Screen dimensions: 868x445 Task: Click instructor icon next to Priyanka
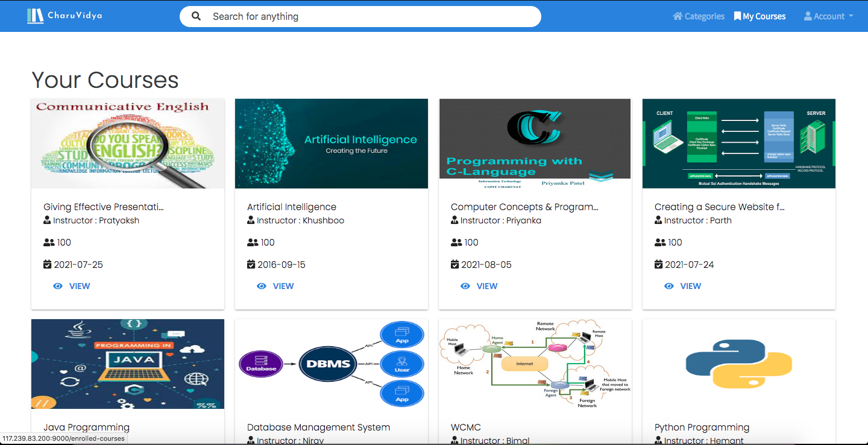click(454, 220)
